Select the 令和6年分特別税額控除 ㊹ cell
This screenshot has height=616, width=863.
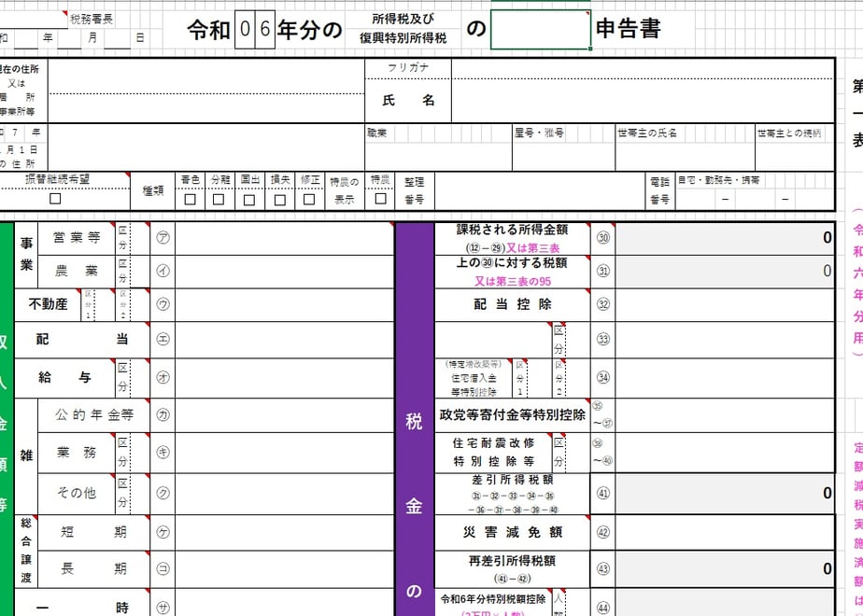tap(725, 603)
